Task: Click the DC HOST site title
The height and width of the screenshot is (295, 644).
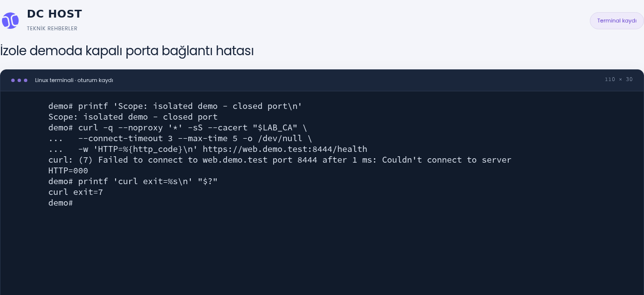Action: point(55,14)
